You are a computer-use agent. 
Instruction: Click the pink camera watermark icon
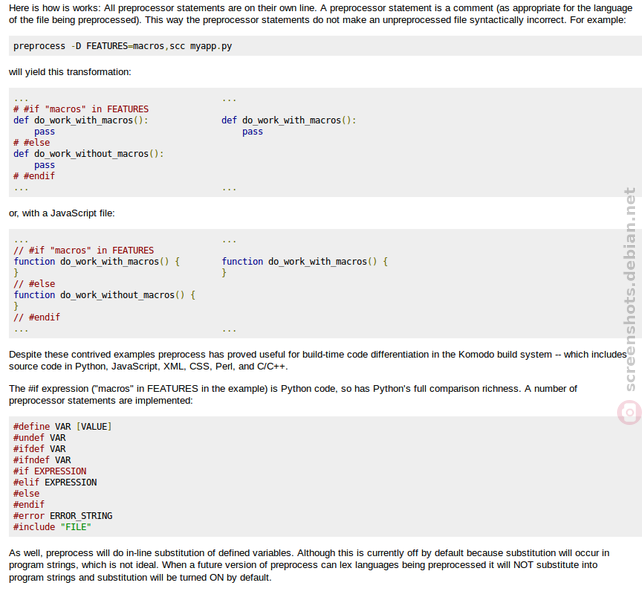[629, 412]
